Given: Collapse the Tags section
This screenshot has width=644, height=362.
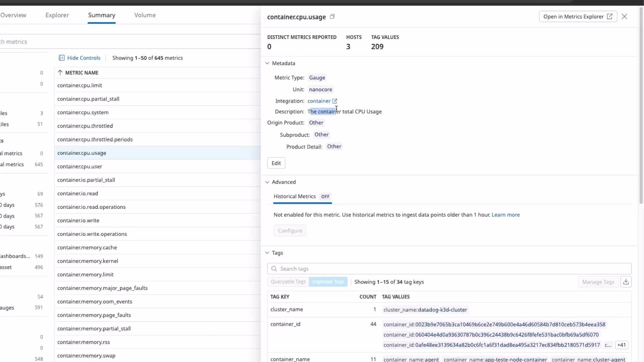Looking at the screenshot, I should (x=267, y=253).
